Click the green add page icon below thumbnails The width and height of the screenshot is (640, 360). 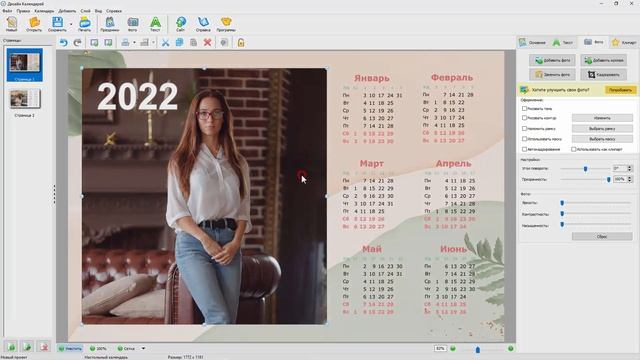(11, 347)
